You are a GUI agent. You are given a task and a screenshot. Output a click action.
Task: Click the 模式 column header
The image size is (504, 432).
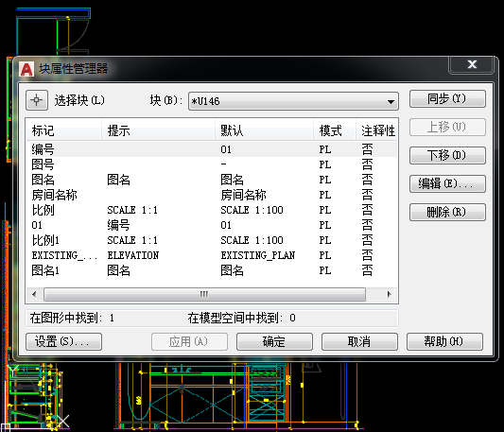pyautogui.click(x=335, y=130)
